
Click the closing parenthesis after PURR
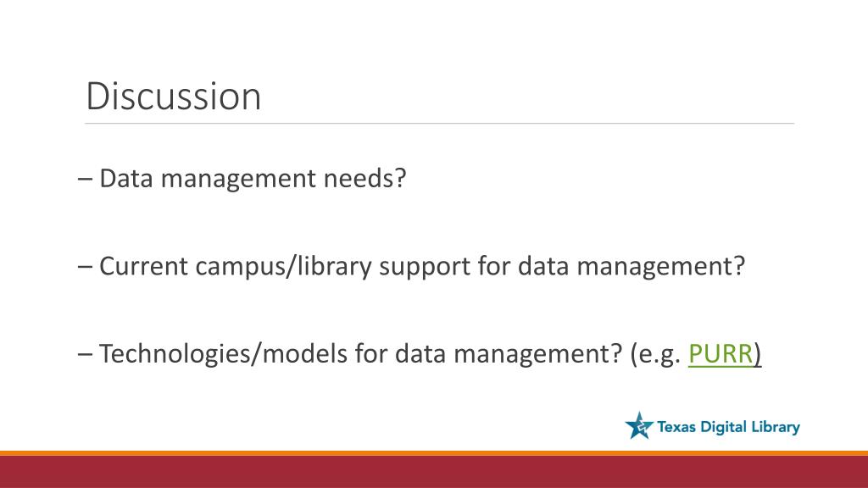(758, 354)
